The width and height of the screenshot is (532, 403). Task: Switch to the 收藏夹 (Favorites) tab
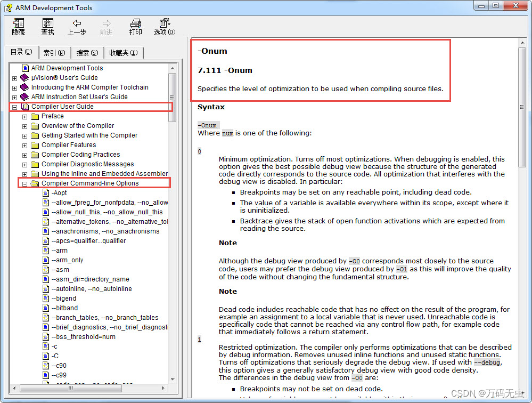coord(123,53)
